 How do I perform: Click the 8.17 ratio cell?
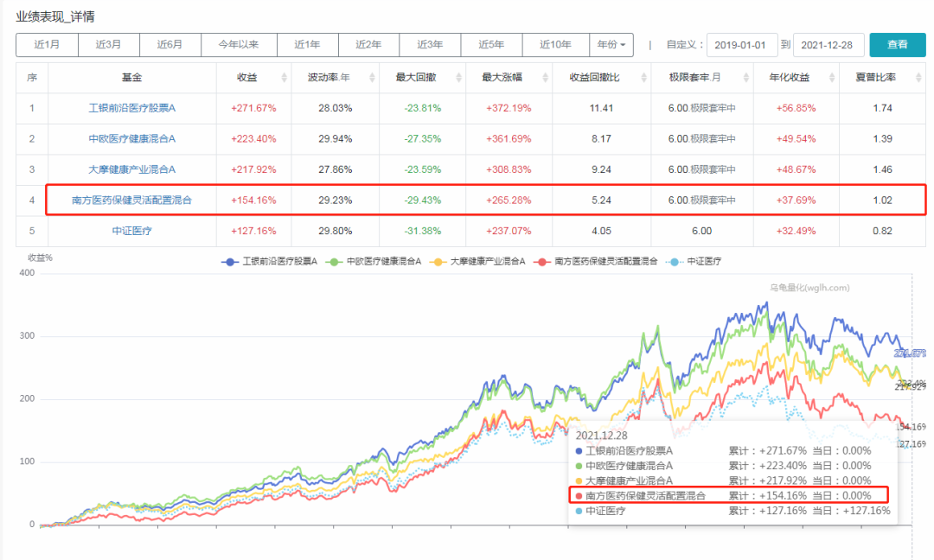tap(602, 138)
